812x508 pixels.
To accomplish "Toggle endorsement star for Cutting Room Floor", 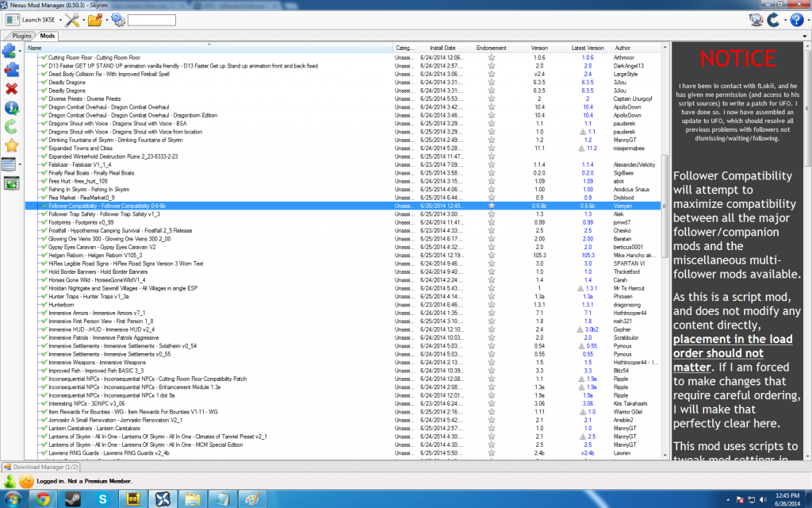I will pos(491,58).
